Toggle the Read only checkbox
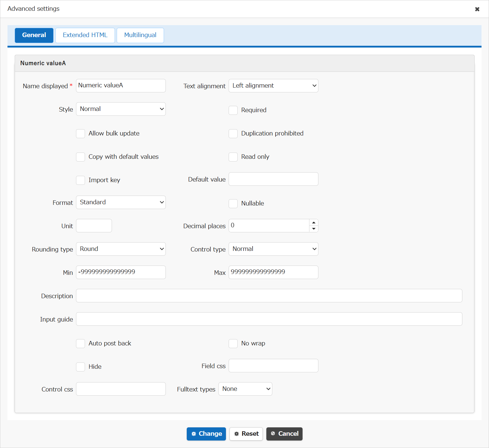 pyautogui.click(x=233, y=157)
